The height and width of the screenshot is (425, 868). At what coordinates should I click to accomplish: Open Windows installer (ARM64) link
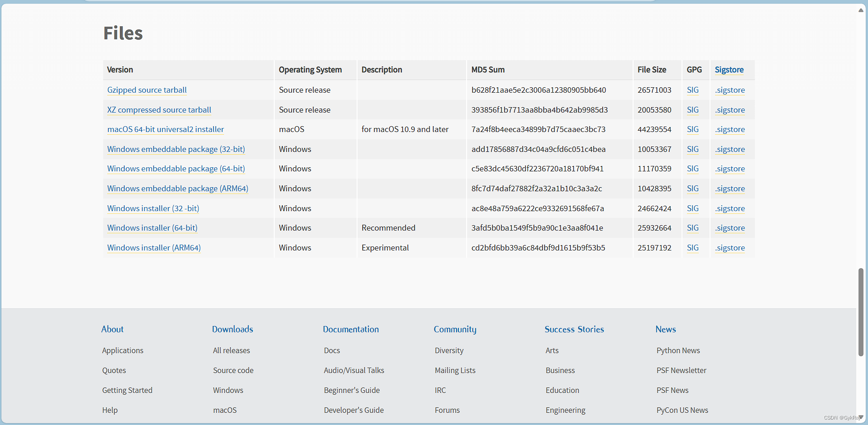tap(154, 248)
